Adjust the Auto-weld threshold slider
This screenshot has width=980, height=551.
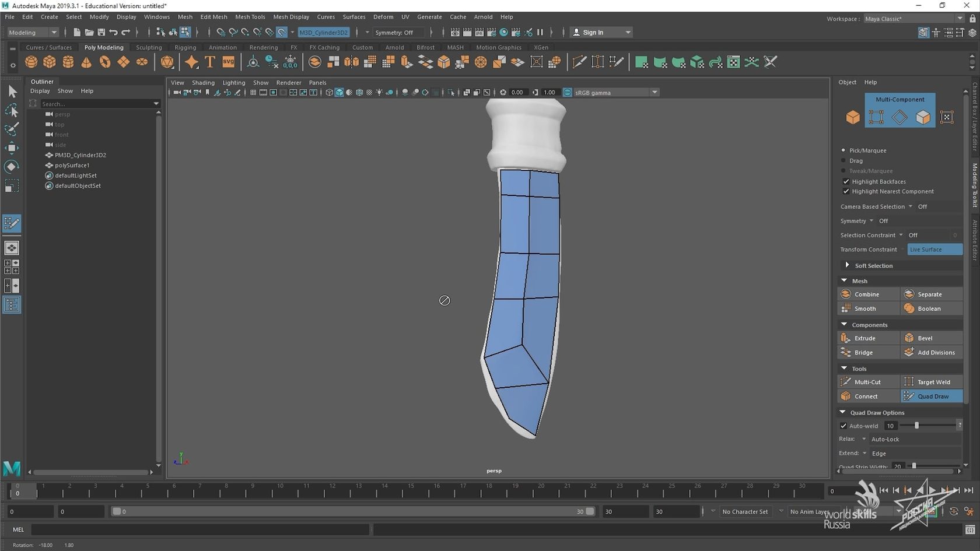(916, 426)
